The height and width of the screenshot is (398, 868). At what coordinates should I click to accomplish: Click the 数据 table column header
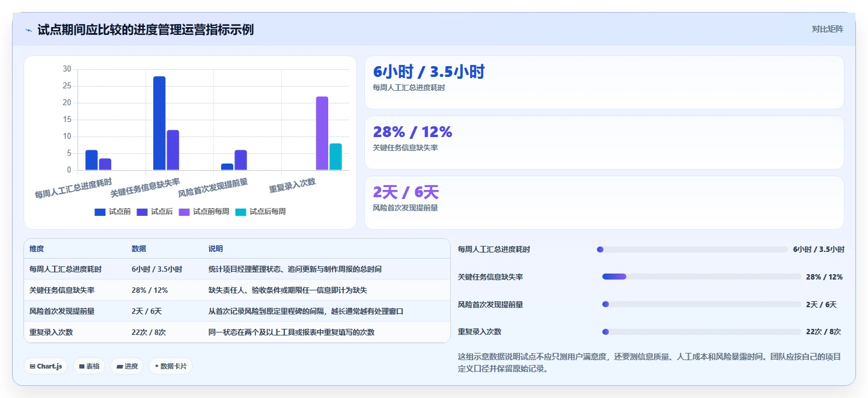139,249
